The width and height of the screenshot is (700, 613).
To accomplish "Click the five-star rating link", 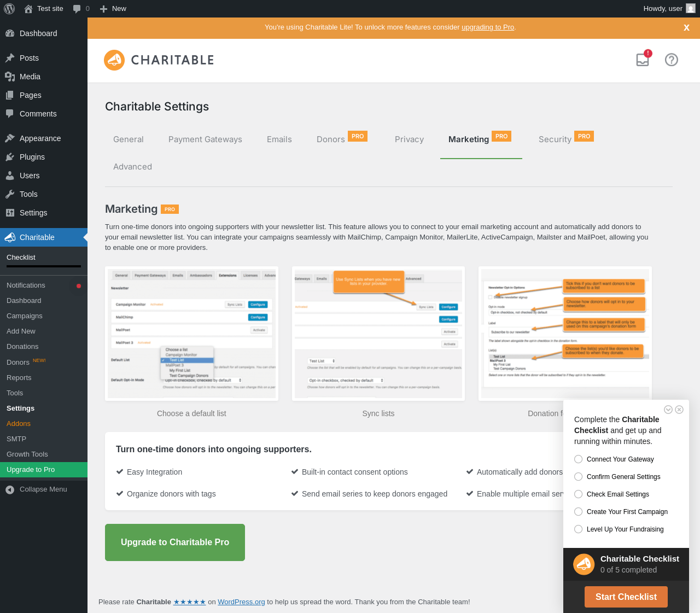I will (x=190, y=602).
